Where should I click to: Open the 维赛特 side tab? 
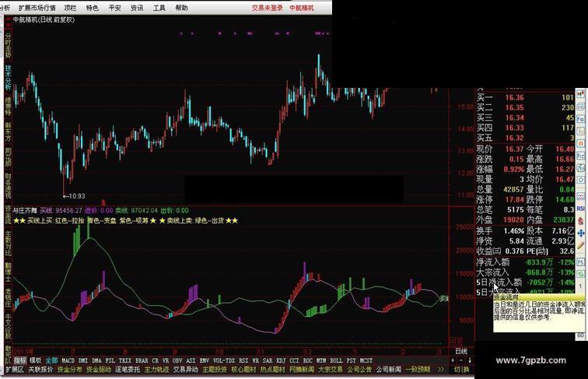coord(8,106)
